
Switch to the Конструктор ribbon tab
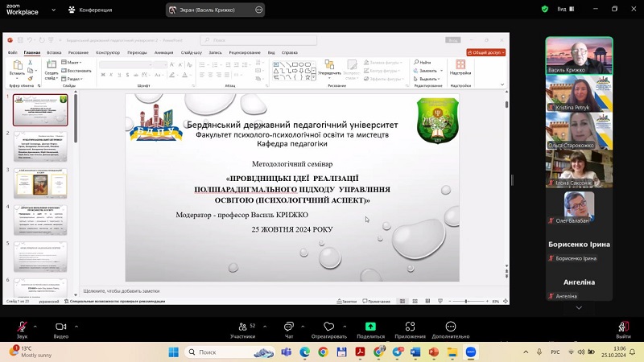[x=108, y=52]
